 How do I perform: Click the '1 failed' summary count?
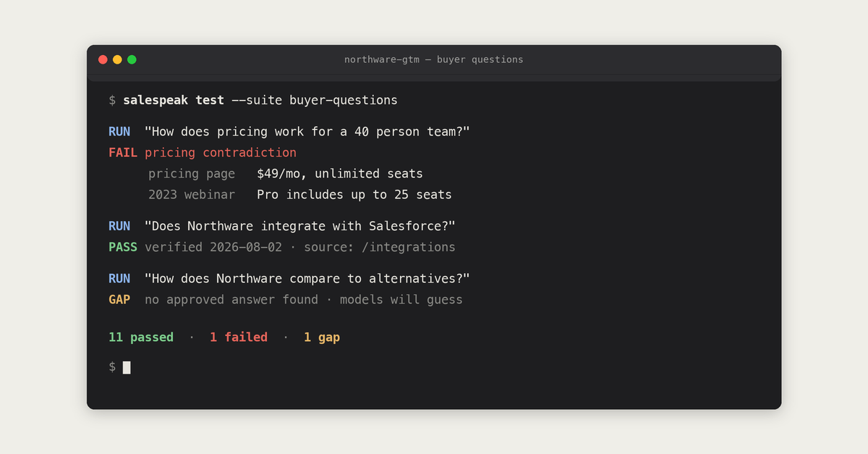[239, 337]
